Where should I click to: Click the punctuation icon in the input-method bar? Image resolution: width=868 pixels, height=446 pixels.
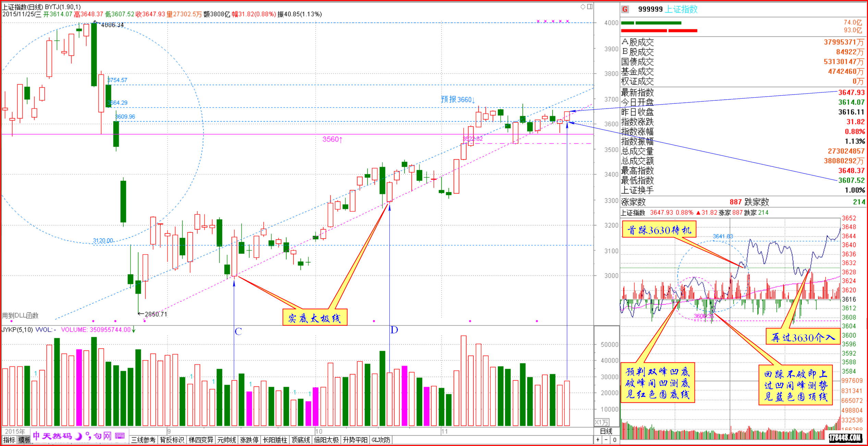click(88, 436)
